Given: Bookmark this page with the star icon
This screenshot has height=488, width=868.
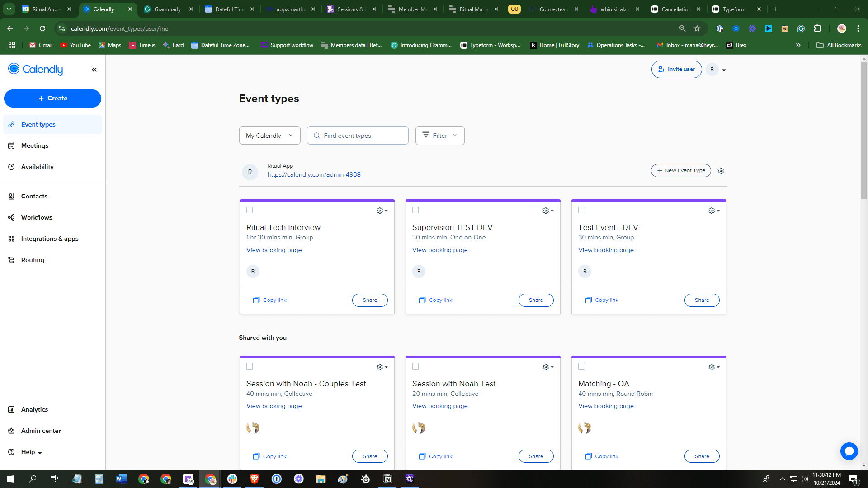Looking at the screenshot, I should pyautogui.click(x=697, y=28).
